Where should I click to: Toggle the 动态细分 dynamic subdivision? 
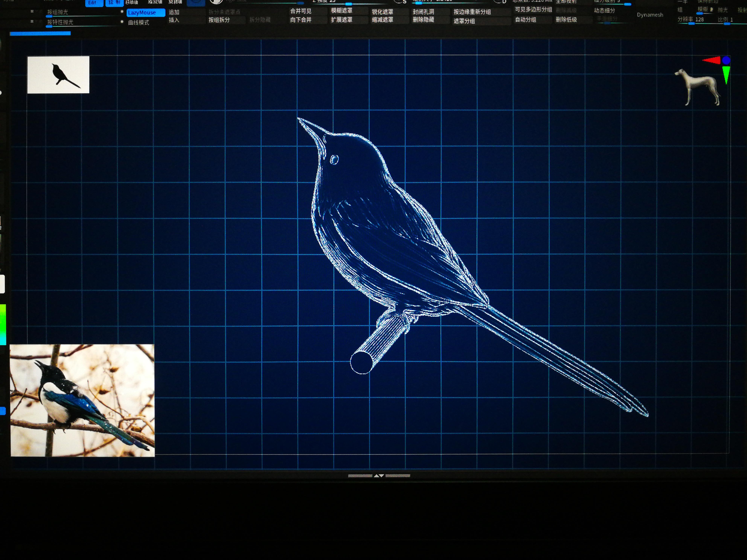[x=604, y=11]
